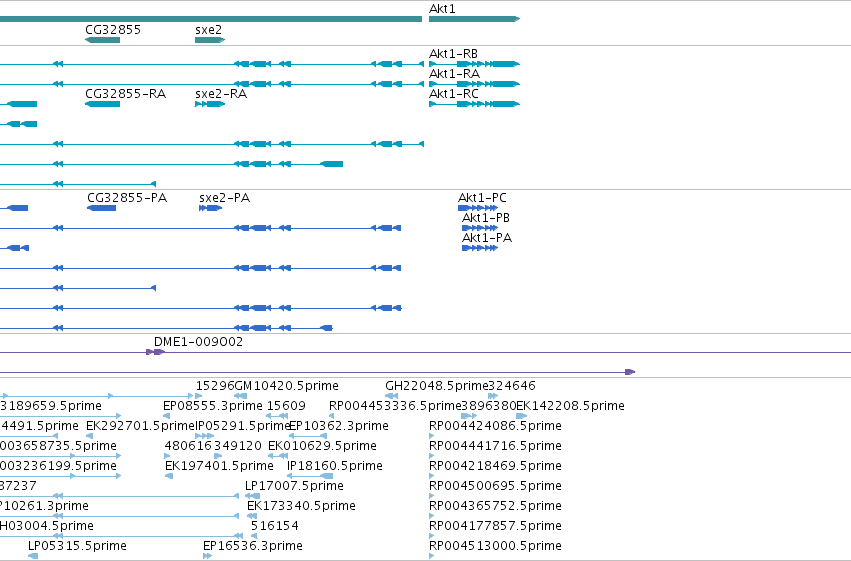This screenshot has height=561, width=851.
Task: Select the Akt1-RC transcript
Action: click(474, 104)
